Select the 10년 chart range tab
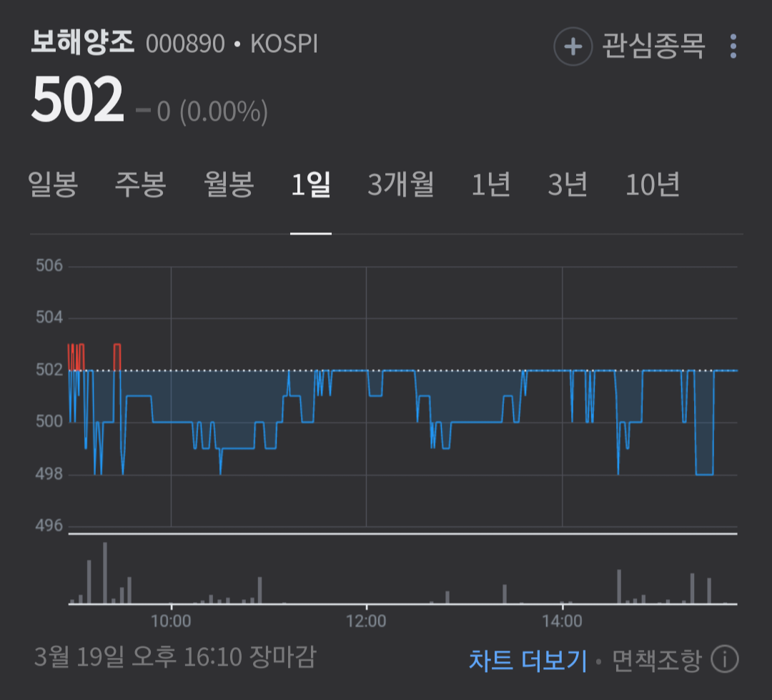The height and width of the screenshot is (700, 772). [653, 184]
